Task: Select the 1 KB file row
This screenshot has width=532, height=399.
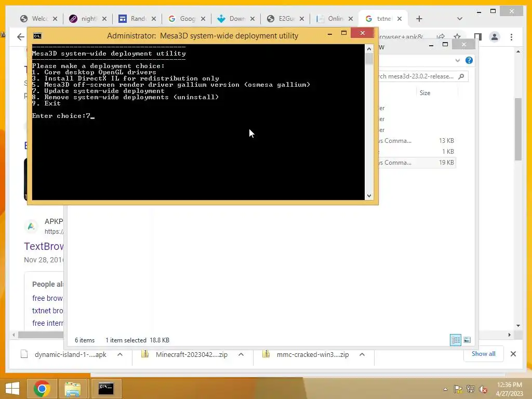Action: 416,151
